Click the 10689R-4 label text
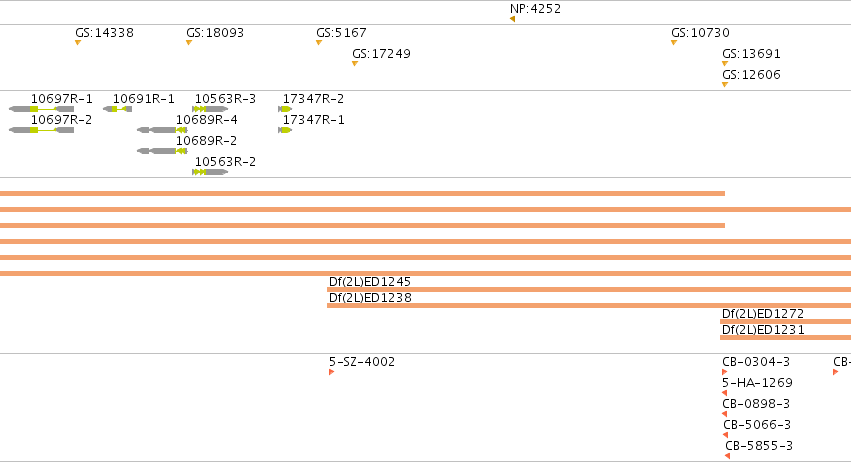851x462 pixels. tap(207, 120)
